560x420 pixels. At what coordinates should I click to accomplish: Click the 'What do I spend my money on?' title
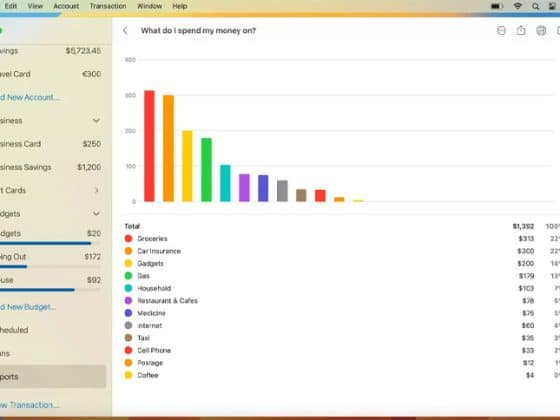point(198,31)
